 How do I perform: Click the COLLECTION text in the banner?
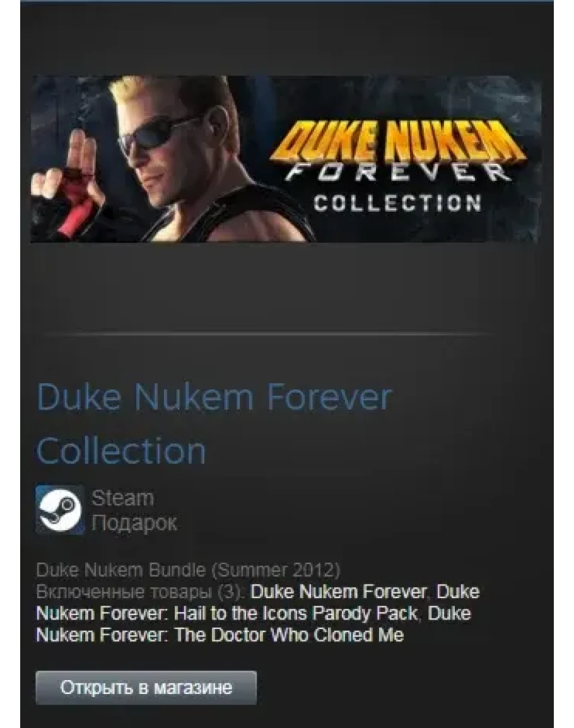397,204
